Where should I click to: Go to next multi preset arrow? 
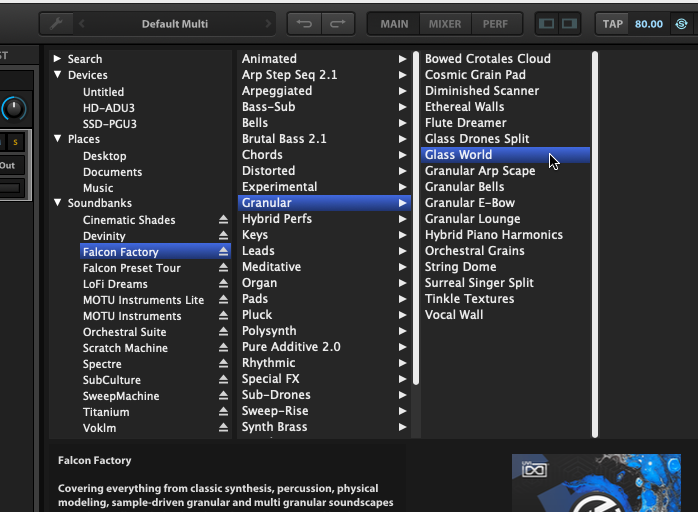point(268,24)
